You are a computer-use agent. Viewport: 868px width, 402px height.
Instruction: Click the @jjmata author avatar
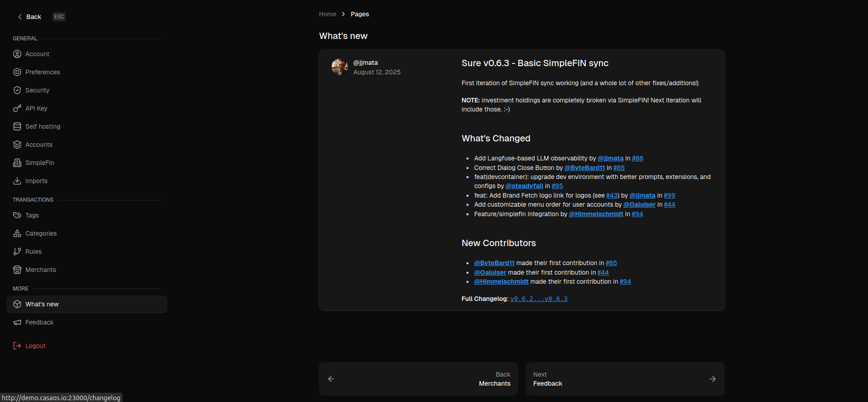339,67
